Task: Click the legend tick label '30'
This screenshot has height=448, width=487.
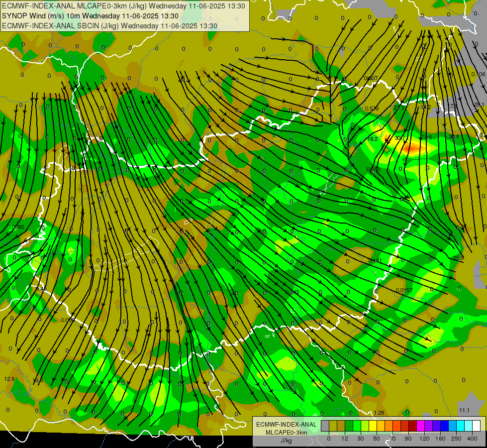Action: tap(361, 439)
